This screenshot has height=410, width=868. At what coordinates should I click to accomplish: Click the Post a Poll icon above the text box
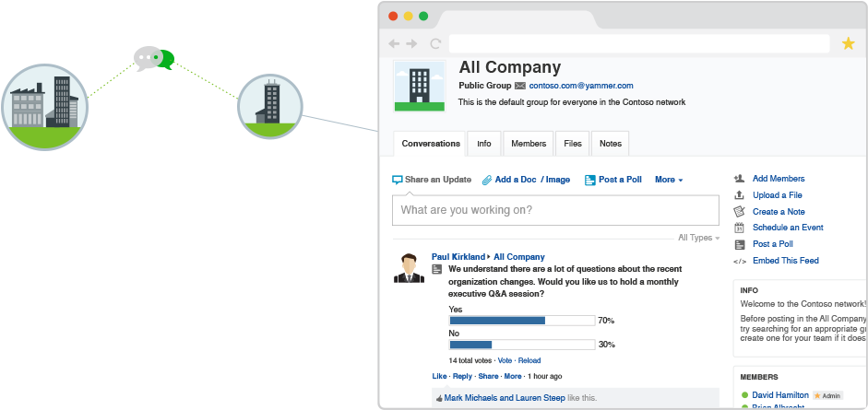click(x=590, y=180)
